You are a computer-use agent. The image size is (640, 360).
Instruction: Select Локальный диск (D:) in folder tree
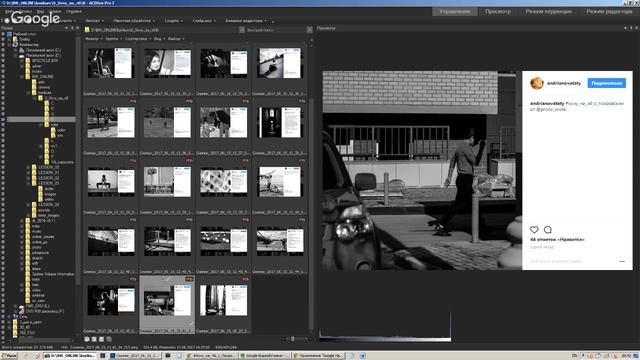[x=43, y=55]
